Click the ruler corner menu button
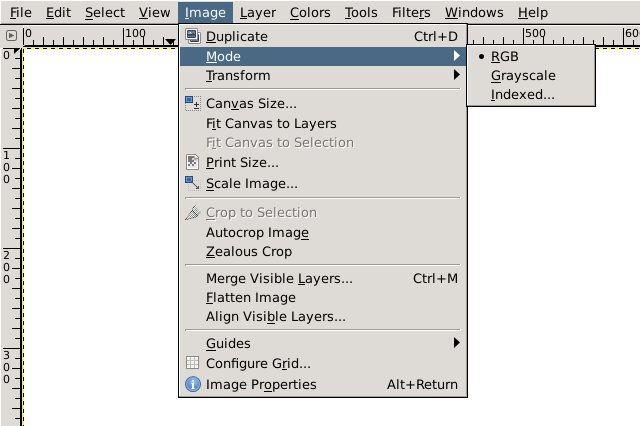 pyautogui.click(x=11, y=35)
